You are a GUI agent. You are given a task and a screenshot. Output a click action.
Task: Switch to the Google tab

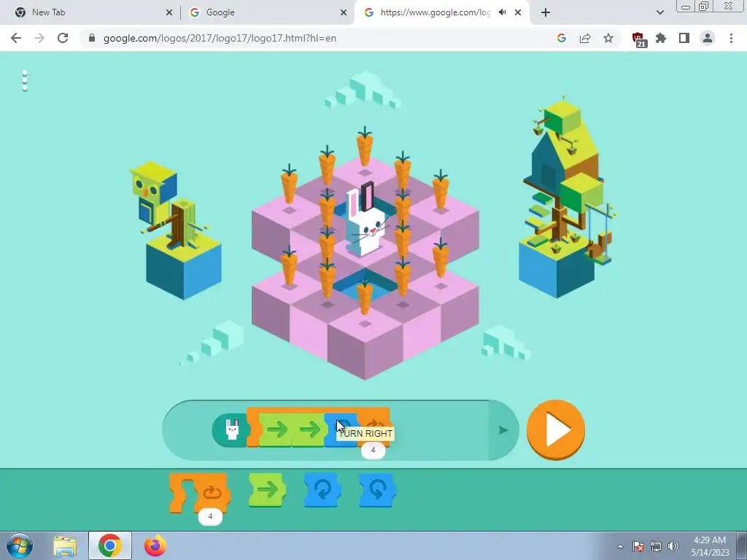pos(267,12)
